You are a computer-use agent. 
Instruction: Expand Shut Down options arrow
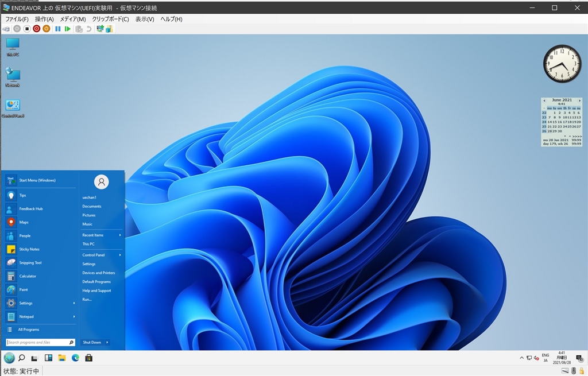pos(107,342)
